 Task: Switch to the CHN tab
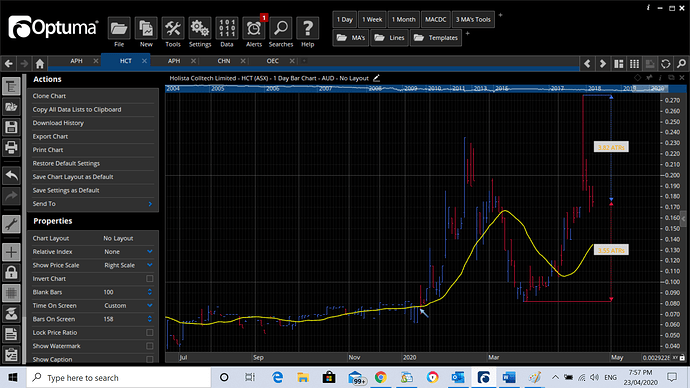click(224, 61)
